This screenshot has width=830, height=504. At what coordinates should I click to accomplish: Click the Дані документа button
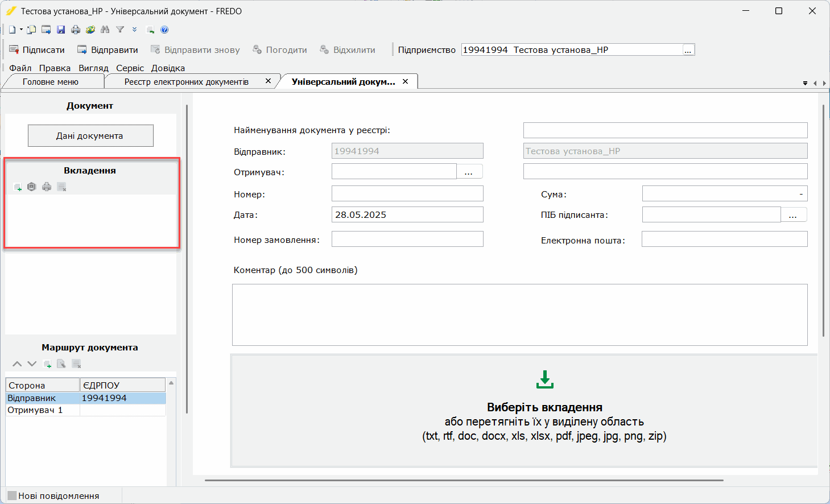pyautogui.click(x=90, y=135)
